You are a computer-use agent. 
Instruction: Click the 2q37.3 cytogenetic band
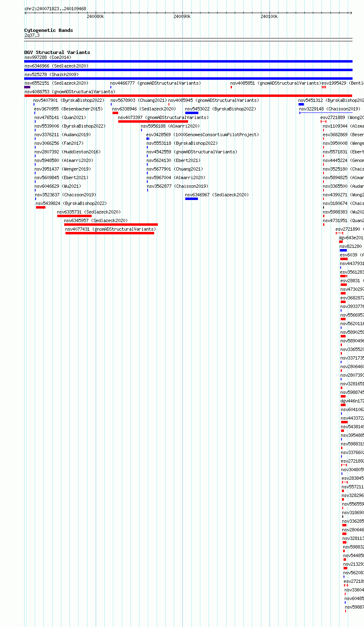coord(32,36)
